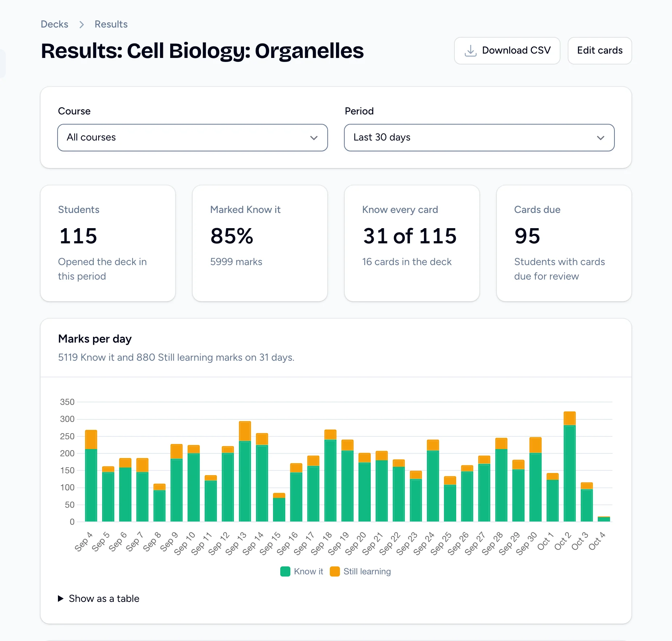The image size is (672, 641).
Task: Click the Edit cards button
Action: (600, 51)
